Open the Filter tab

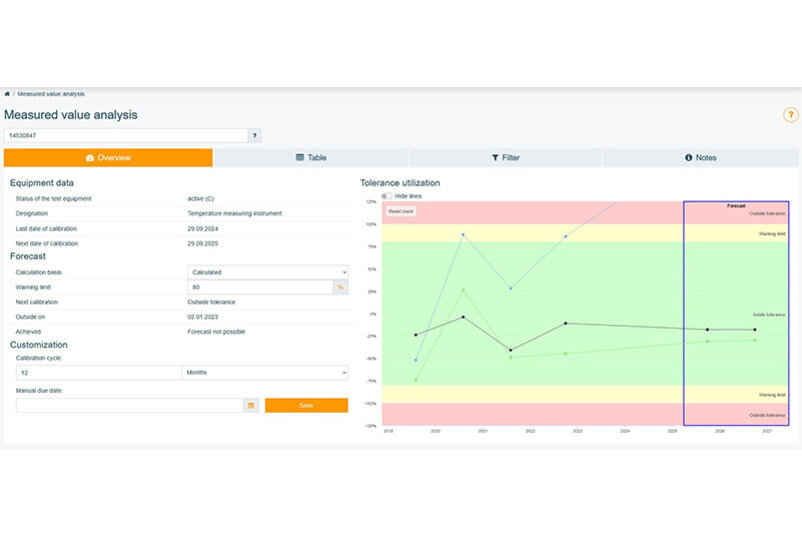pyautogui.click(x=506, y=158)
